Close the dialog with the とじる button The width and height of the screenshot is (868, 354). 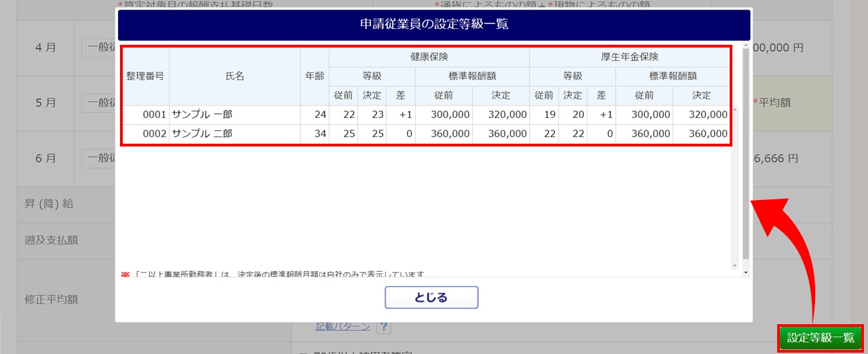tap(431, 298)
